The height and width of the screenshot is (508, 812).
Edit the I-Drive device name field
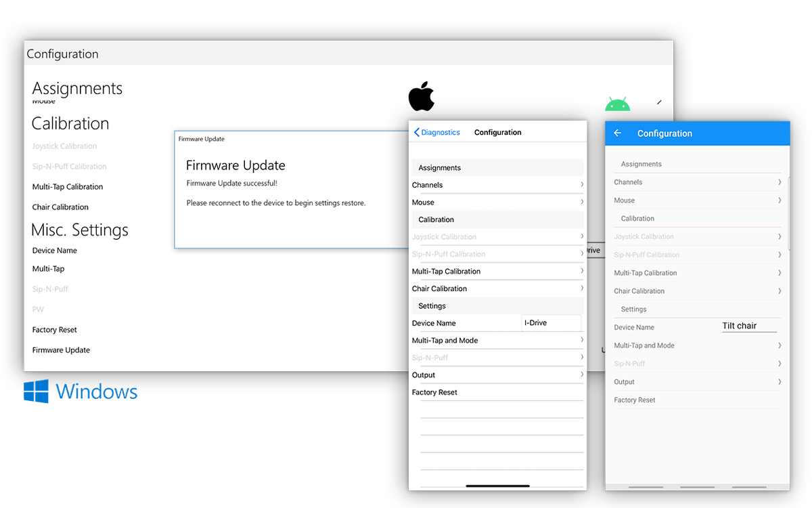[551, 323]
